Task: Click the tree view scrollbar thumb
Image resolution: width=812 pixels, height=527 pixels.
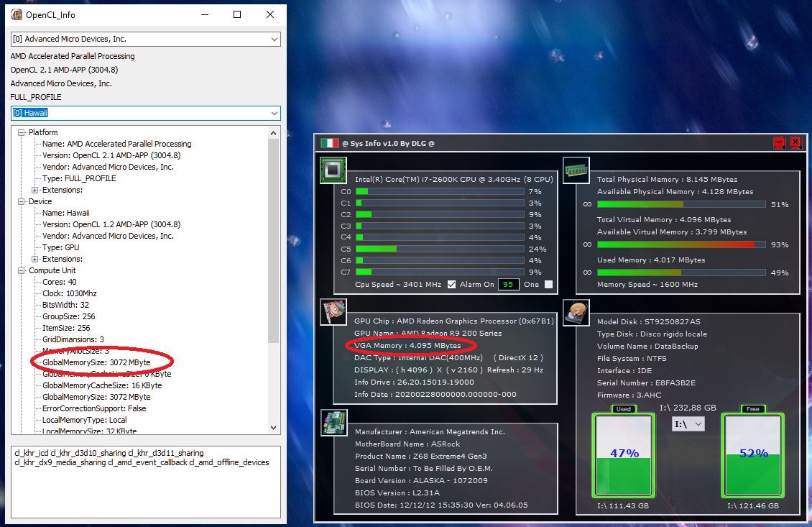Action: pyautogui.click(x=274, y=240)
